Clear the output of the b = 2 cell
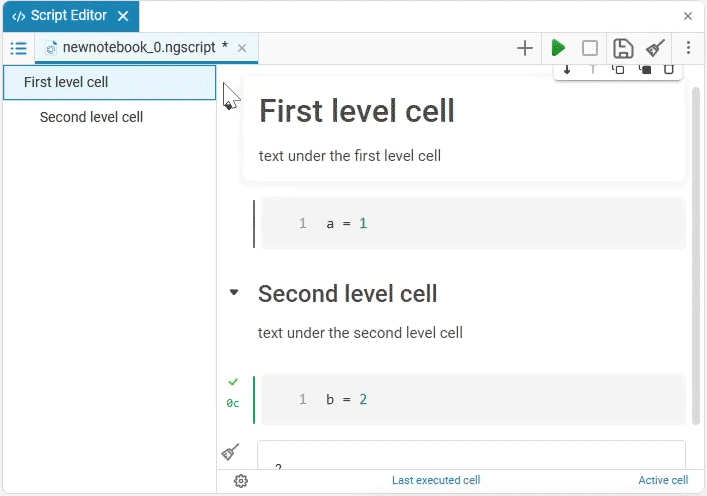Screen dimensions: 707x496 230,452
